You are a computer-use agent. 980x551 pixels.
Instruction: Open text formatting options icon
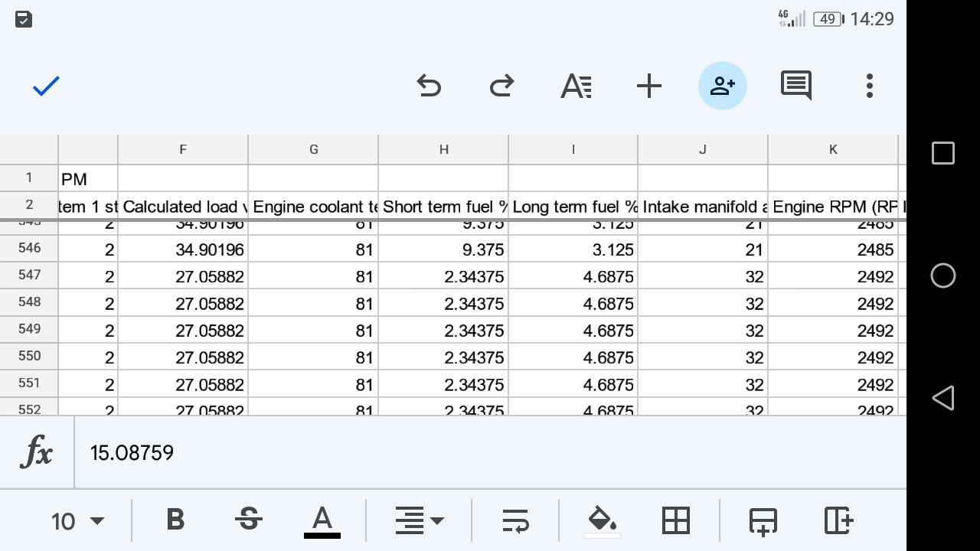(x=576, y=86)
